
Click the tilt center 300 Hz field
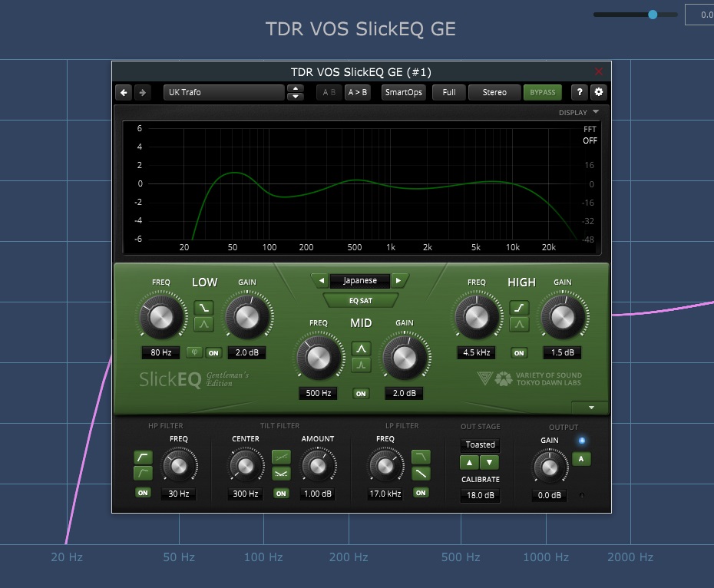(x=246, y=494)
